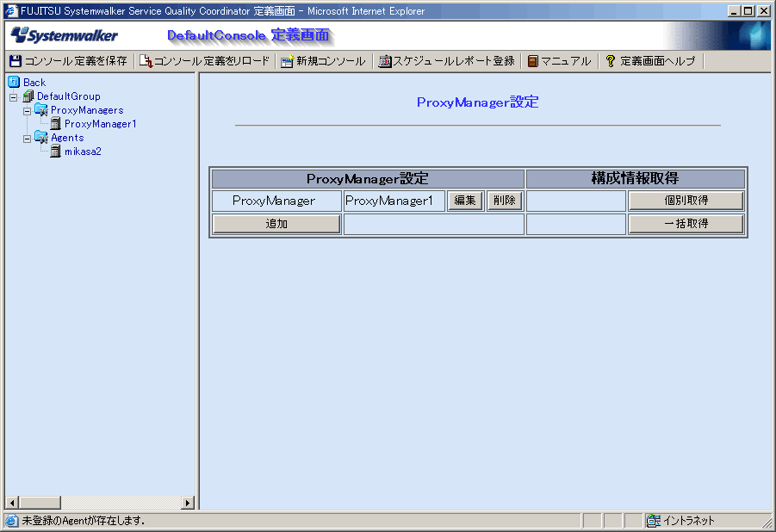Open 新規コンソール toolbar item
The height and width of the screenshot is (532, 776).
(323, 61)
